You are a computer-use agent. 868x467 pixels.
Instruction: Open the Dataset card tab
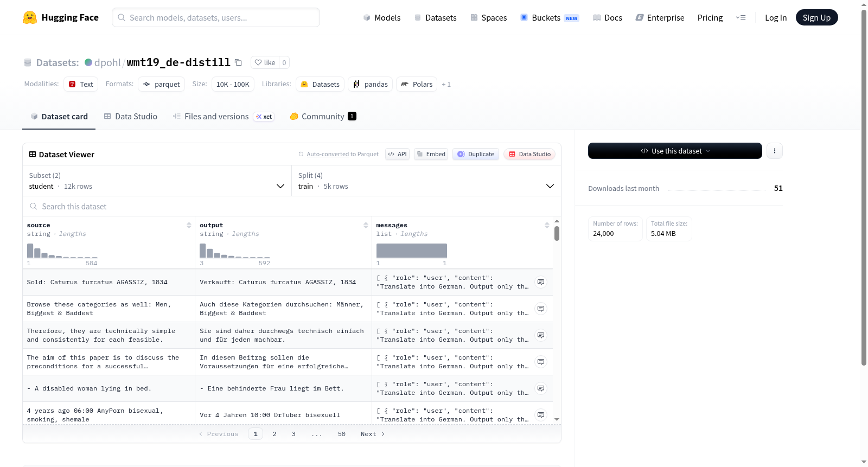59,116
